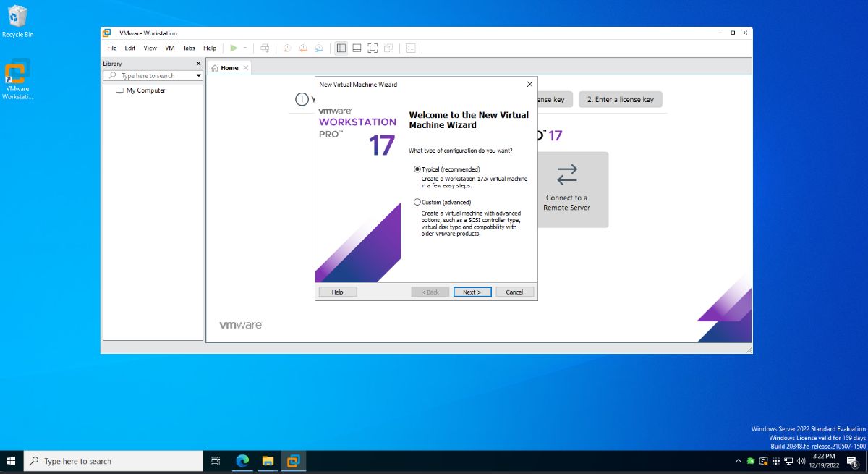Click the tray icon with the orange dot

click(763, 461)
